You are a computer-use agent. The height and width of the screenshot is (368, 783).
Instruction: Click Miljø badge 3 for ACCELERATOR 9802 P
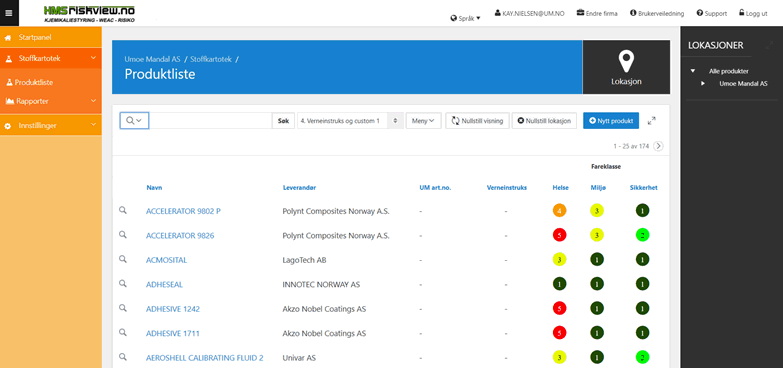[x=597, y=211]
